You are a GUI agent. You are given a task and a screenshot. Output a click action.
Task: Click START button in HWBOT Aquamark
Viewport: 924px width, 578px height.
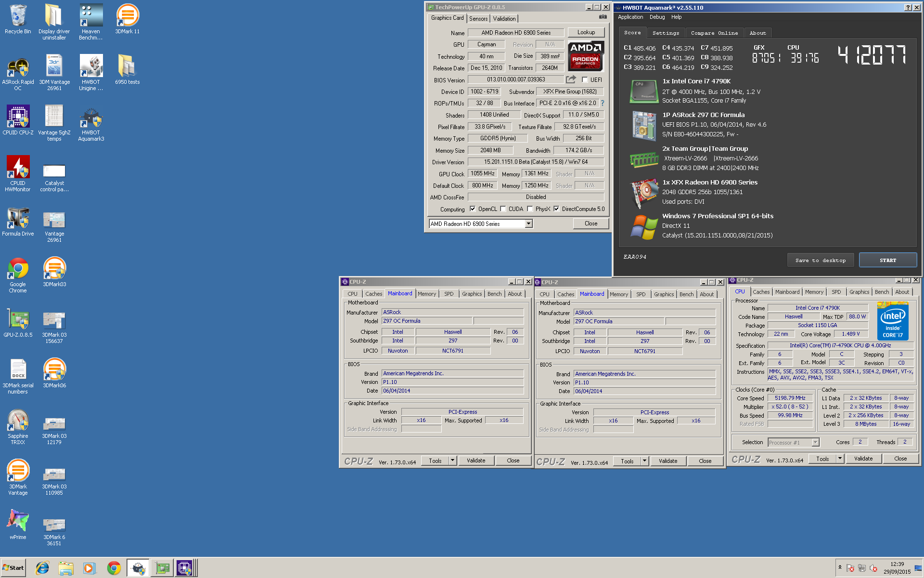(888, 260)
